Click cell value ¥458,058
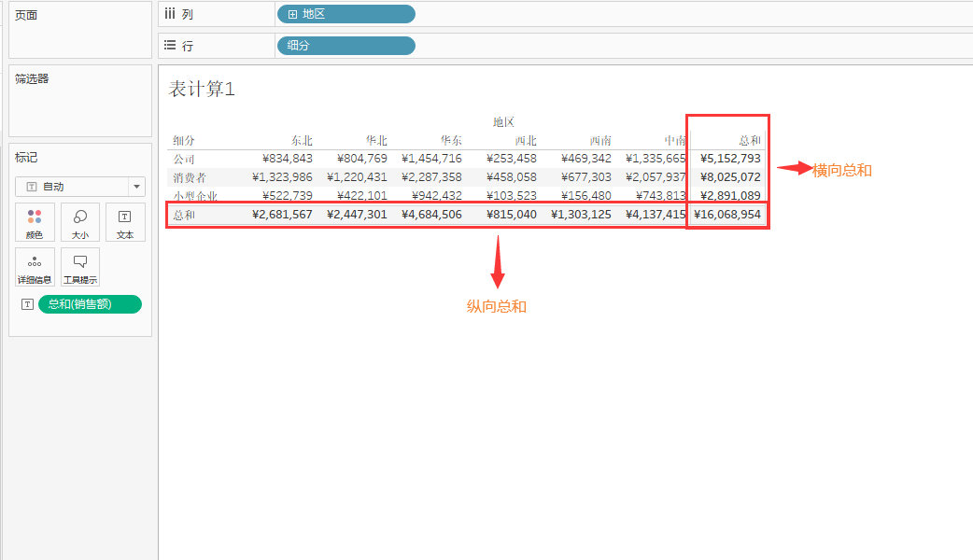 [x=512, y=177]
